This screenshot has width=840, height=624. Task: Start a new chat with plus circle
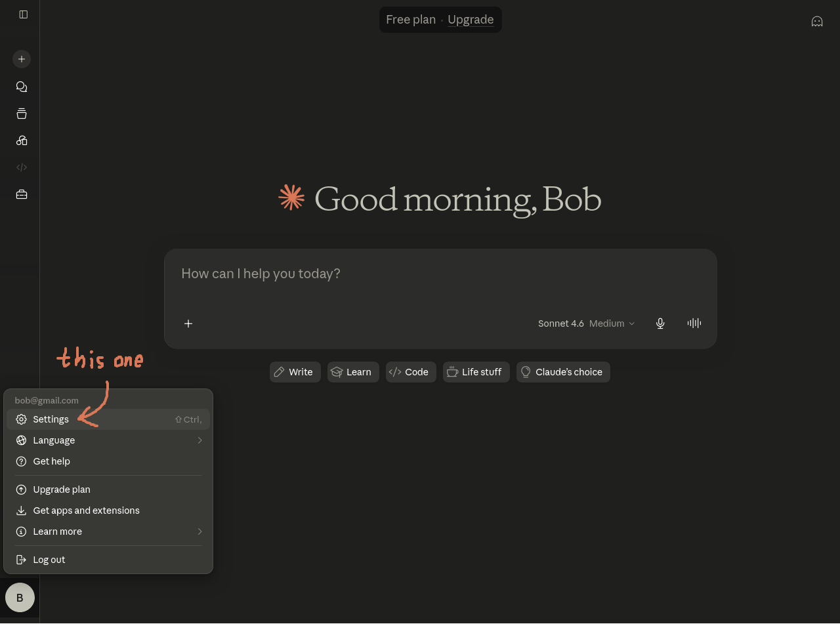[x=22, y=59]
